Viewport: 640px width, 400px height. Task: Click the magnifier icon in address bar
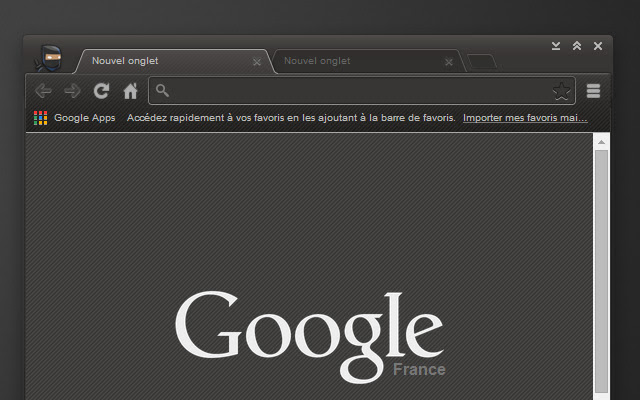click(162, 91)
